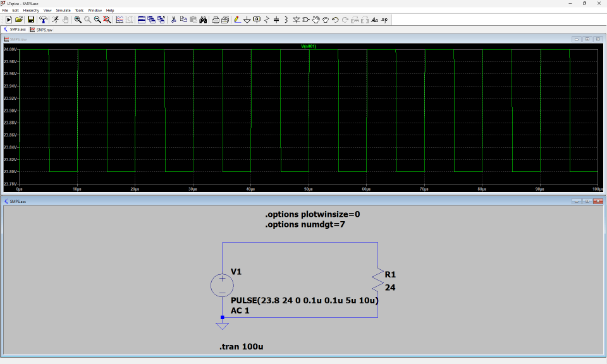Open the Simulate menu
The height and width of the screenshot is (364, 607).
click(x=63, y=11)
